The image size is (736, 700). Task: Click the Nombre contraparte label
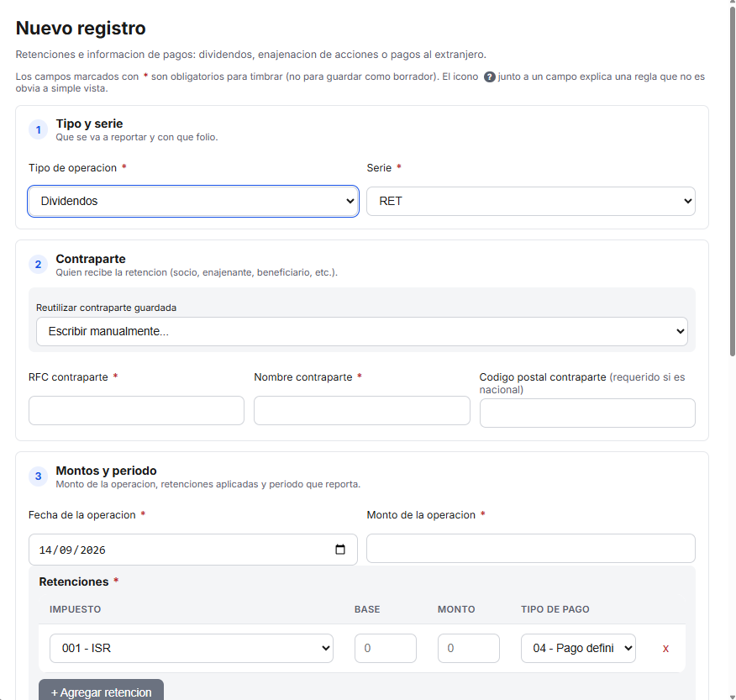click(x=302, y=377)
